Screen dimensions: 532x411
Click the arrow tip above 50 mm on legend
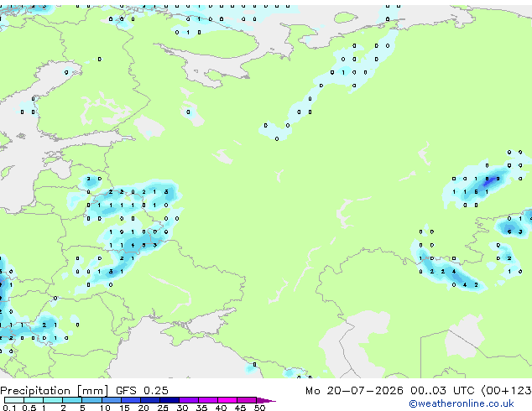pyautogui.click(x=266, y=400)
